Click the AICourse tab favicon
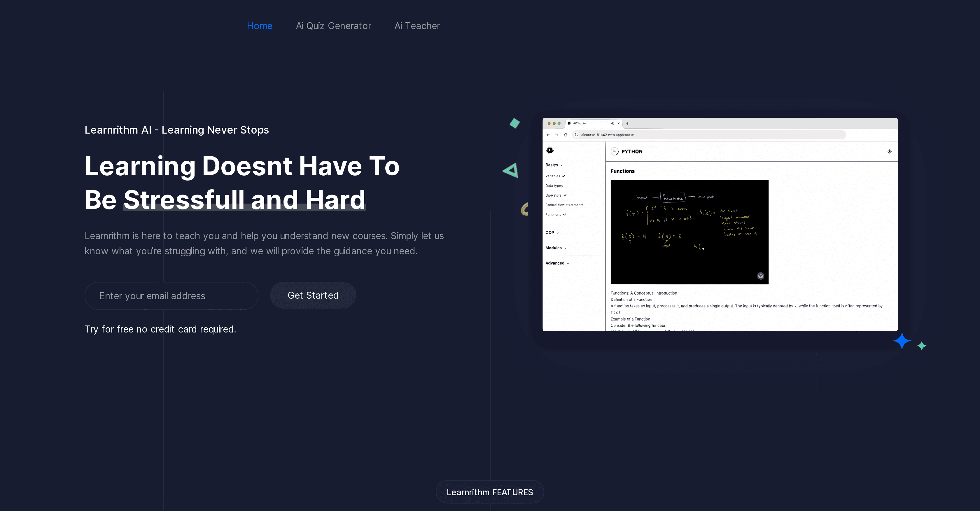This screenshot has width=980, height=511. pos(570,123)
